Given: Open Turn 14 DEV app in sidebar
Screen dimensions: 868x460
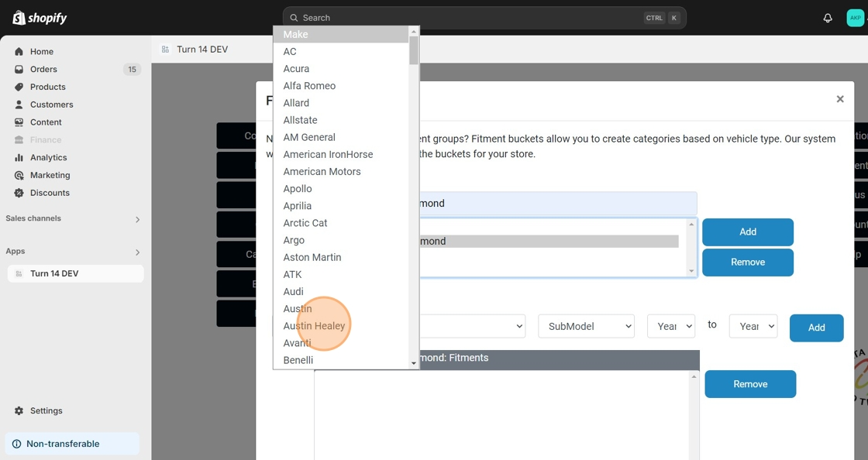Looking at the screenshot, I should point(75,273).
